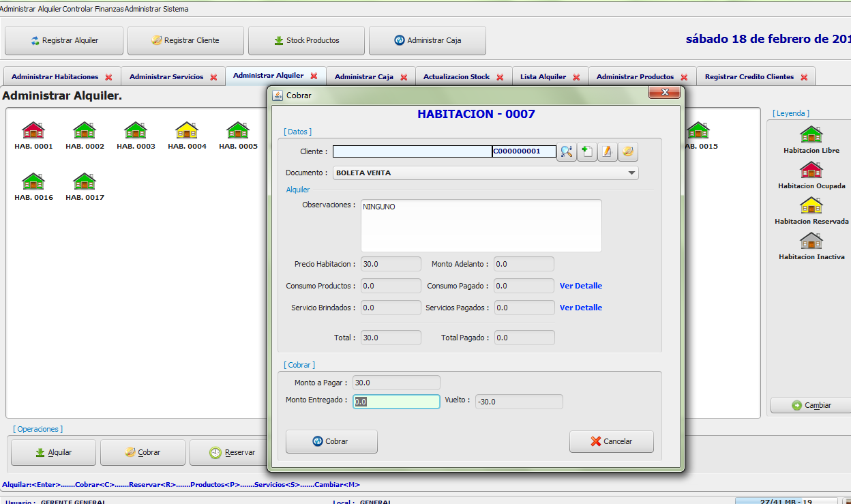Click the new client document icon
Screen dimensions: 851x504
587,151
